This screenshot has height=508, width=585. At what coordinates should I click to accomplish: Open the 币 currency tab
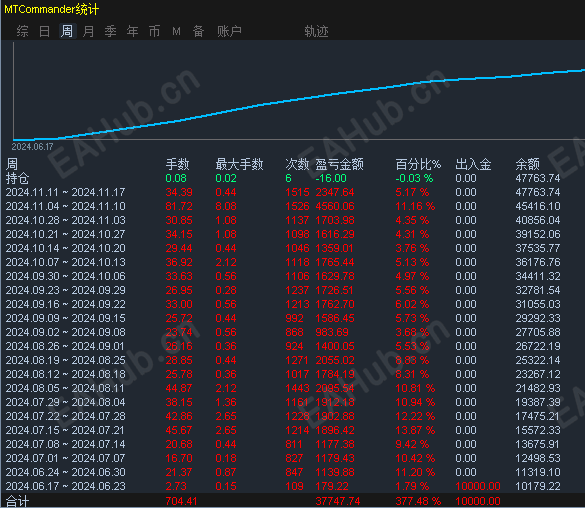click(154, 31)
